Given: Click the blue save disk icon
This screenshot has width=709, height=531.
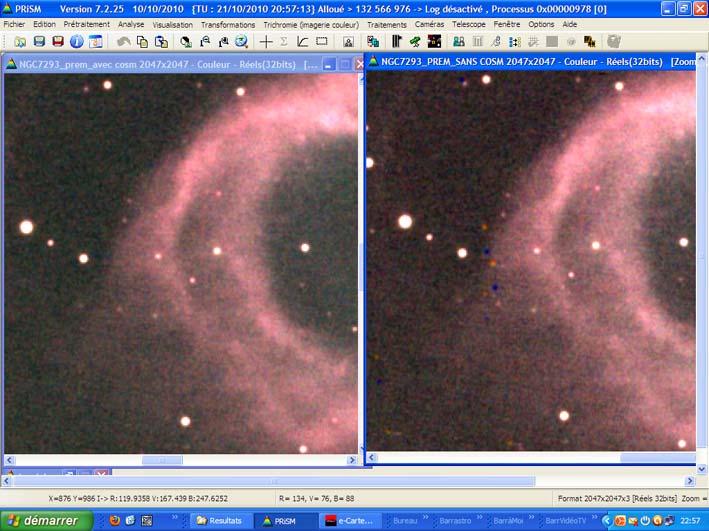Looking at the screenshot, I should [x=39, y=42].
